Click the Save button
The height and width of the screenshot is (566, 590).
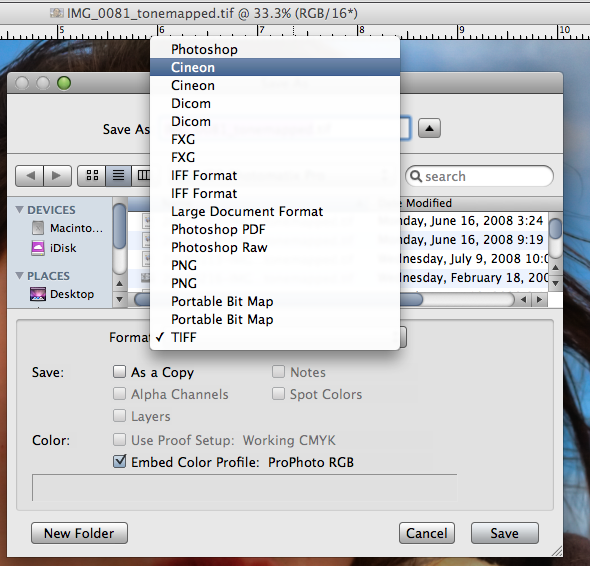click(505, 533)
